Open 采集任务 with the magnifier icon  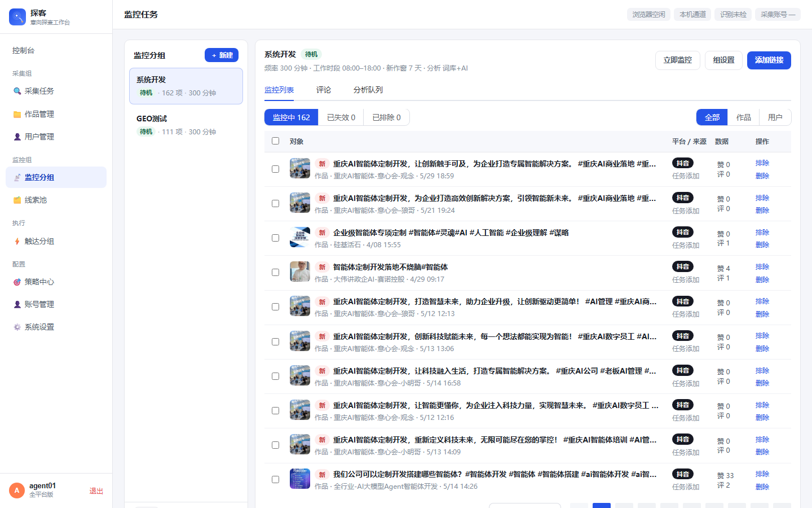click(17, 91)
